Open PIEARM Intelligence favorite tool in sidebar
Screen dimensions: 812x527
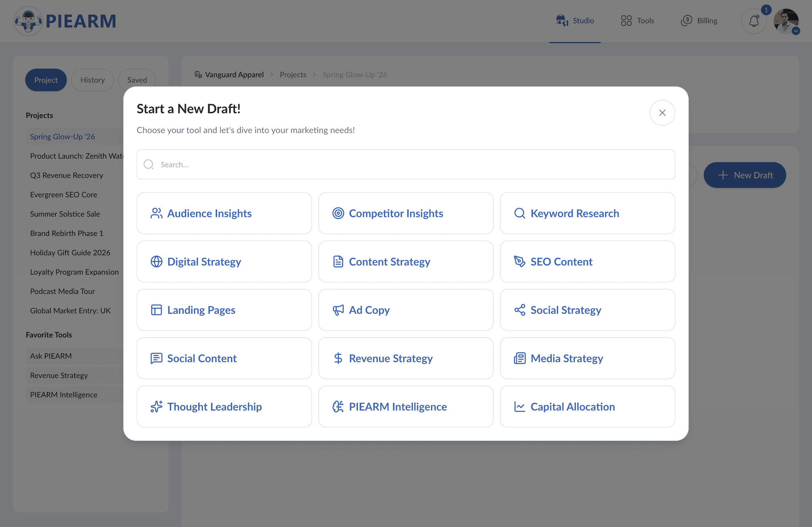coord(75,395)
